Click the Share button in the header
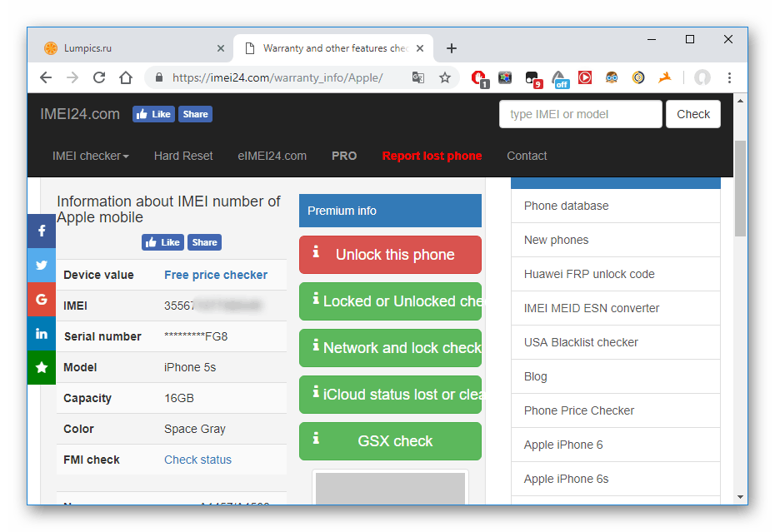The width and height of the screenshot is (775, 532). click(x=195, y=114)
